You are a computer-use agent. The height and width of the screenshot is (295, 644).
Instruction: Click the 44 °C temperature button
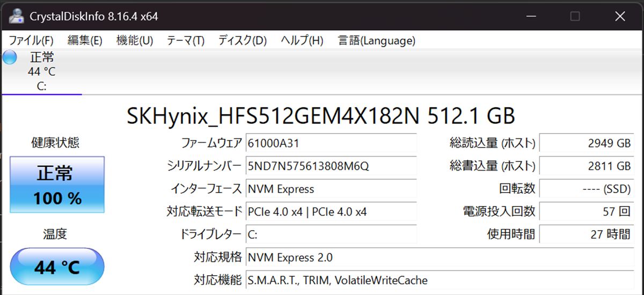pyautogui.click(x=57, y=267)
